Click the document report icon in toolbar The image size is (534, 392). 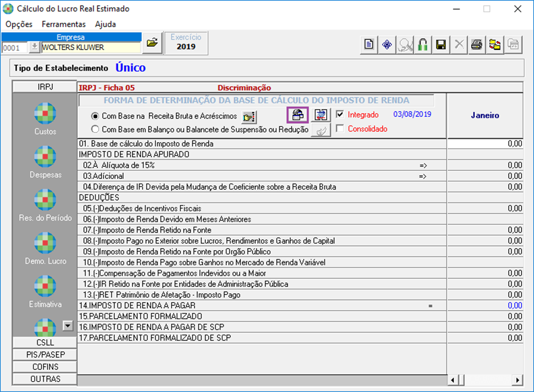[369, 45]
